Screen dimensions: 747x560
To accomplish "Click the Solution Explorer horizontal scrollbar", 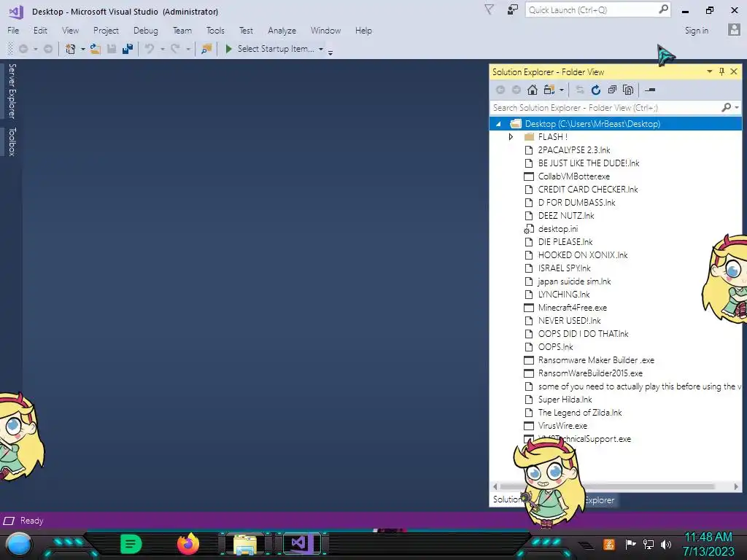I will [608, 486].
